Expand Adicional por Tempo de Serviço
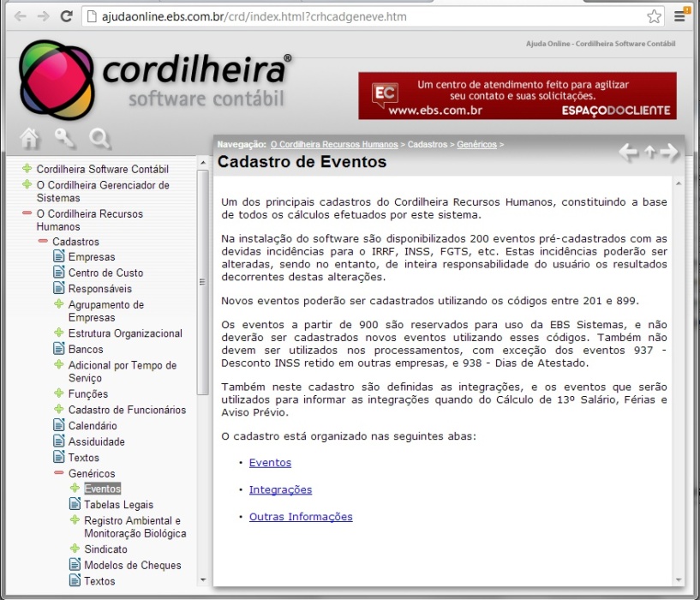 [x=59, y=364]
